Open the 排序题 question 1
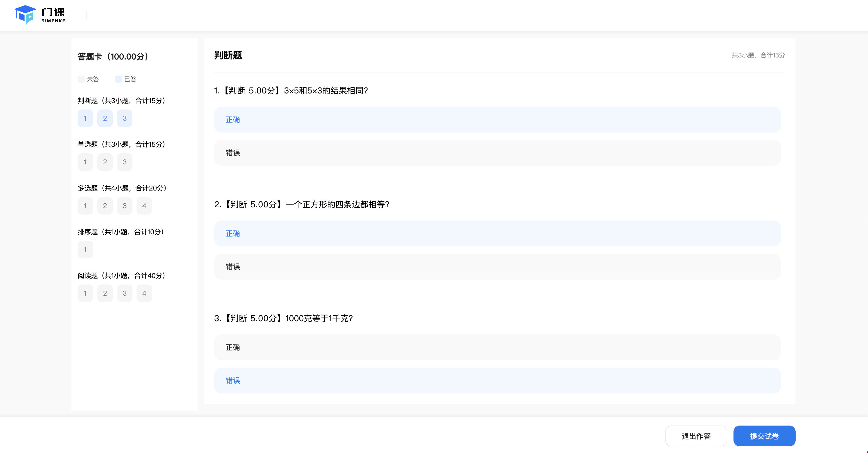 point(85,249)
